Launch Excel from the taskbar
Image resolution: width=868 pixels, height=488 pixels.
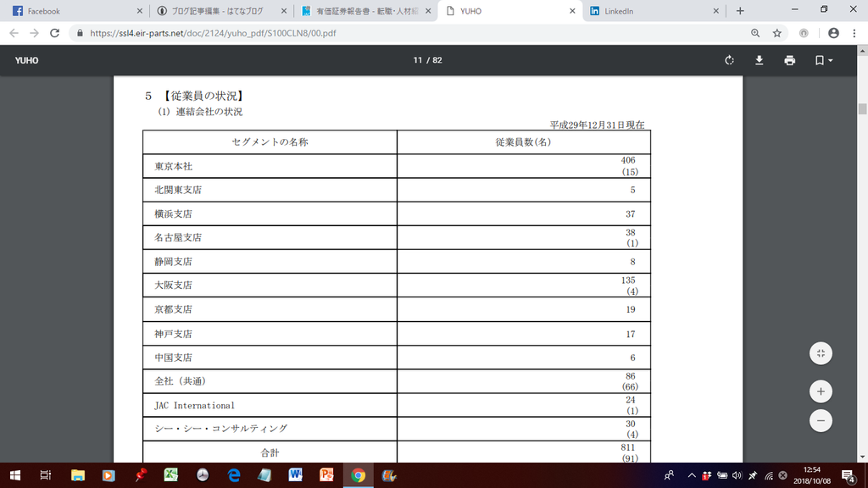[x=171, y=475]
